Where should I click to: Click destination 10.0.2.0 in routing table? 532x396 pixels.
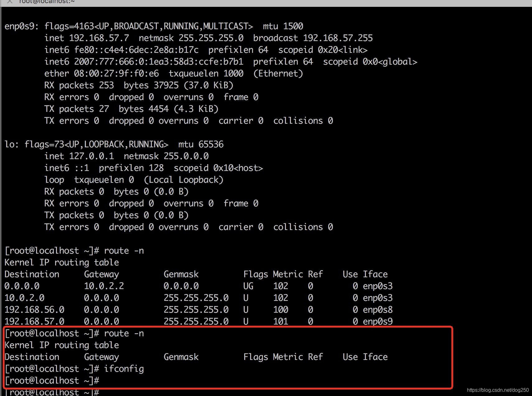[24, 298]
